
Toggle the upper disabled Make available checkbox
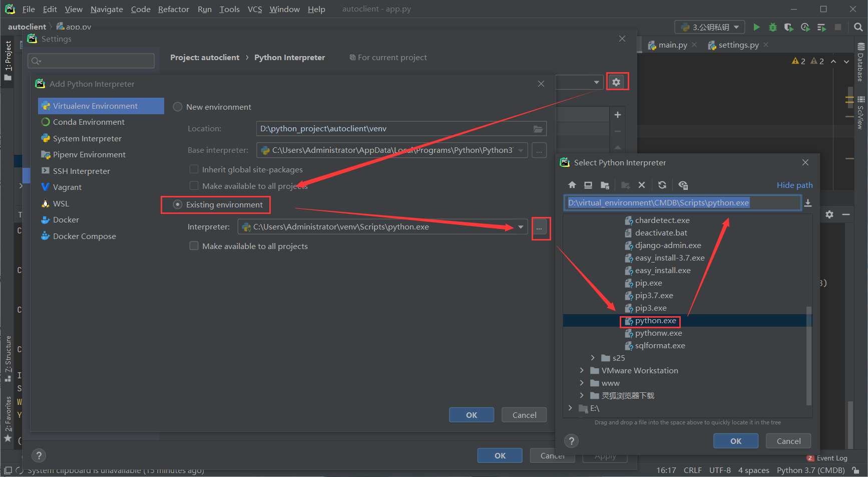click(194, 186)
